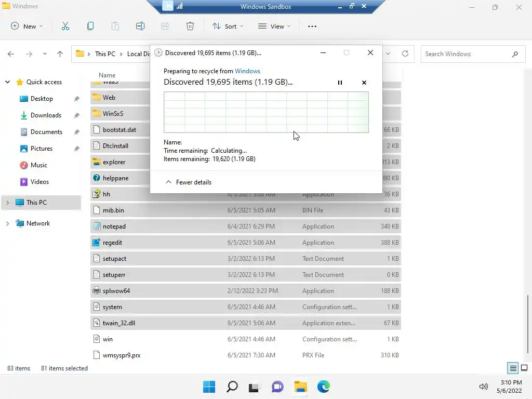Screen dimensions: 532x399
Task: Select the twain_32.dll file
Action: coord(246,323)
